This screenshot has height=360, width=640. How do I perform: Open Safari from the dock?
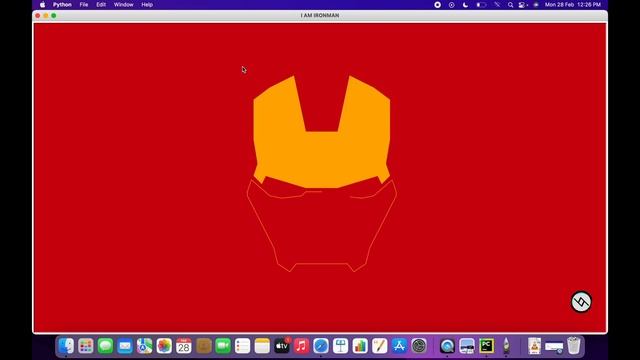point(321,346)
